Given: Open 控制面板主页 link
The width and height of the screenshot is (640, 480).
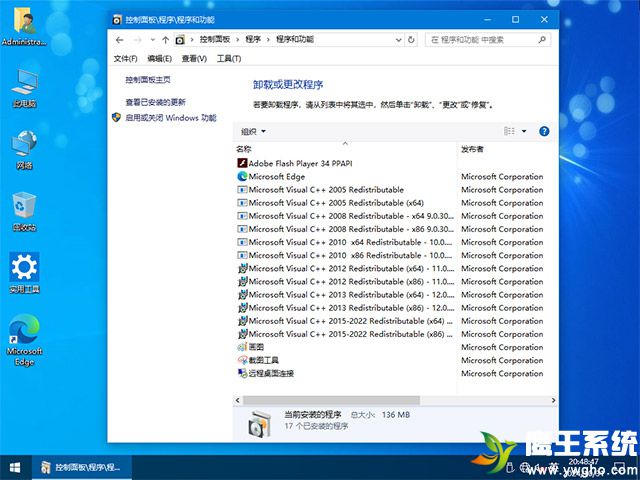Looking at the screenshot, I should (148, 80).
